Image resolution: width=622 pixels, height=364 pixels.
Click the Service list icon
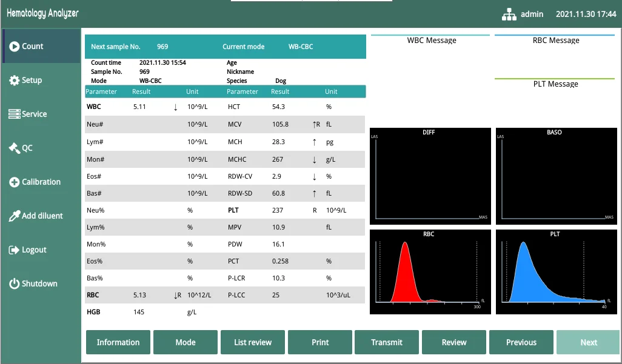[14, 114]
